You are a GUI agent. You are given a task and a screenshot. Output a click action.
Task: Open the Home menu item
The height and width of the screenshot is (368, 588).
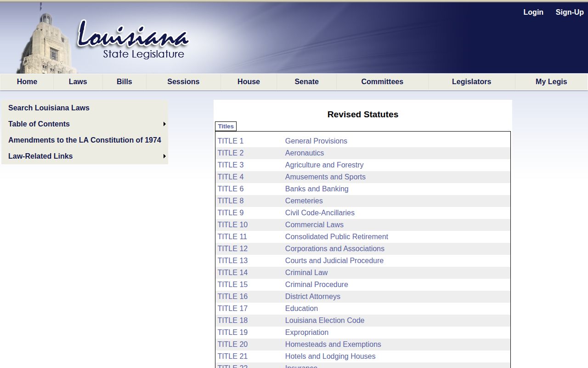[27, 82]
